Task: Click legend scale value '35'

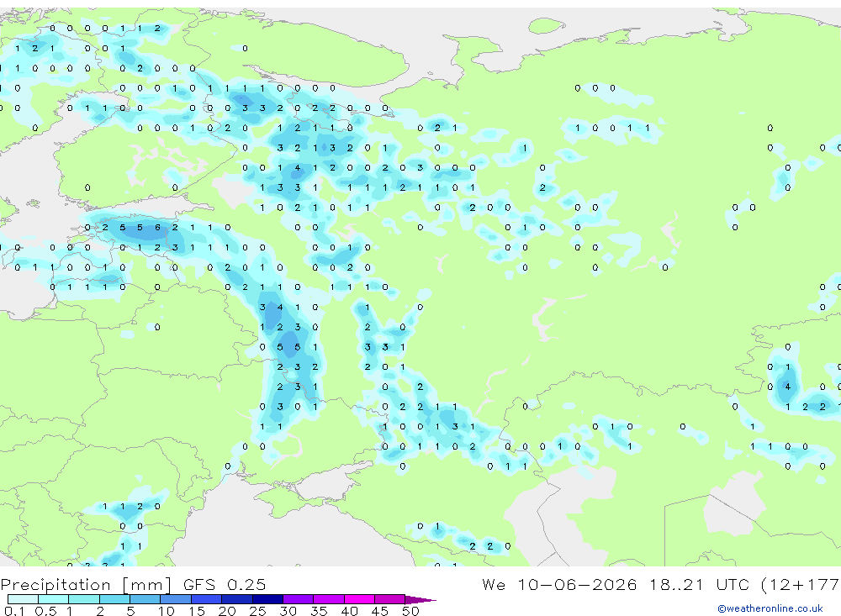Action: (x=319, y=611)
